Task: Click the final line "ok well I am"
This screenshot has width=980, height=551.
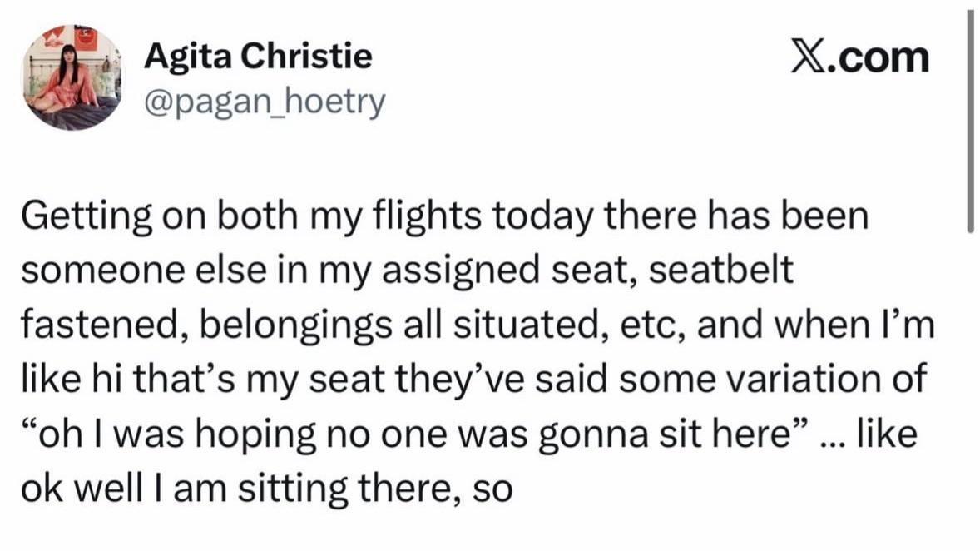Action: pos(266,488)
